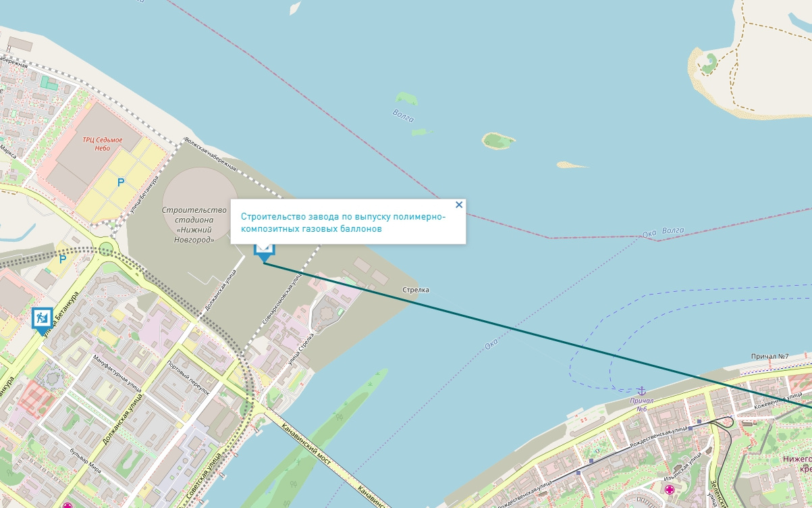Screen dimensions: 812x508
Task: Select the ТРЦ Седьмое Небо label
Action: click(103, 144)
